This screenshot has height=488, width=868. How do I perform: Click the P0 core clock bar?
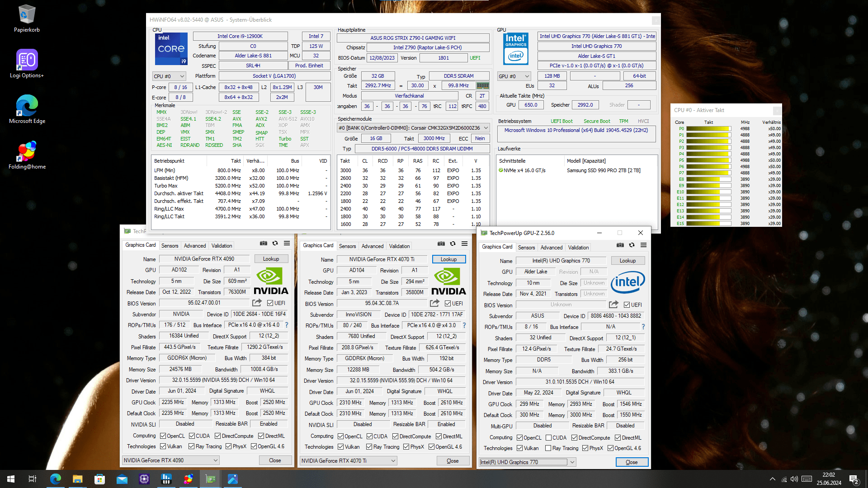[708, 129]
